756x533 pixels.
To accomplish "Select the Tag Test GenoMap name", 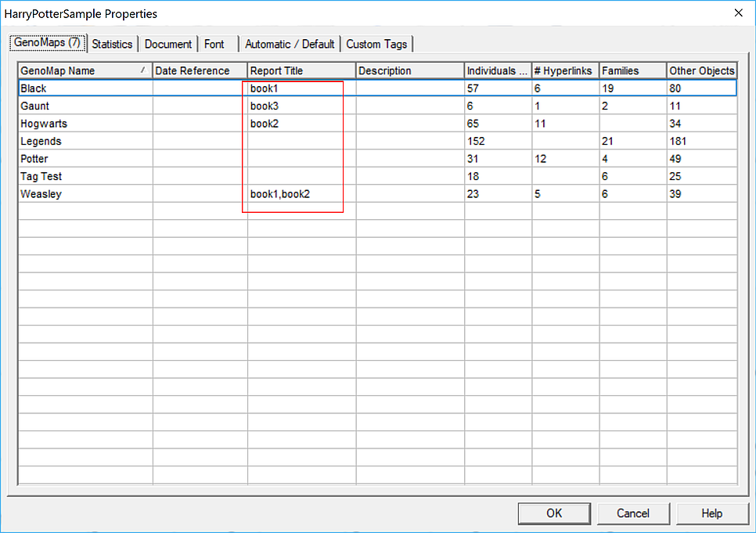I will click(41, 177).
